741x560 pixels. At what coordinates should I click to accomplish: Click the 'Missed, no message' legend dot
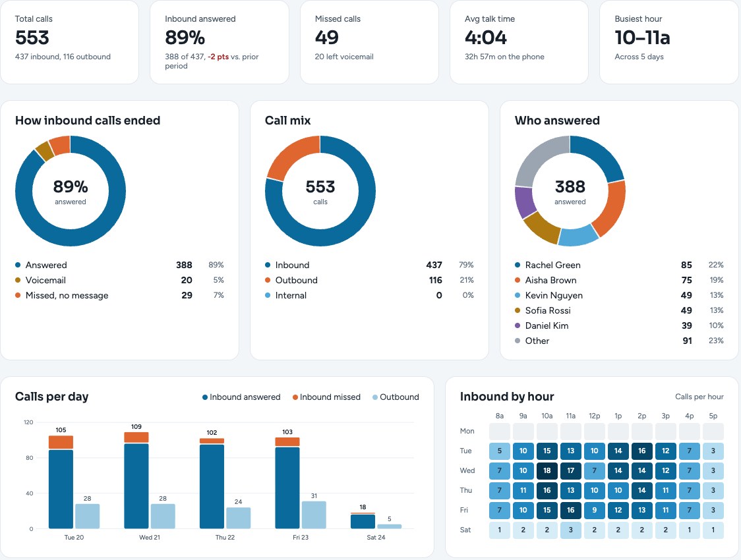18,296
